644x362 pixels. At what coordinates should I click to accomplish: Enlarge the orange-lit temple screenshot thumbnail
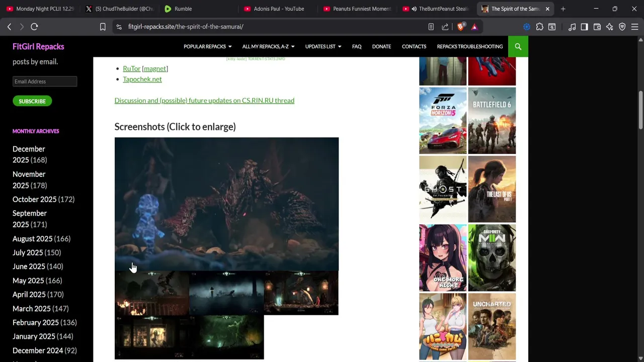pyautogui.click(x=301, y=293)
